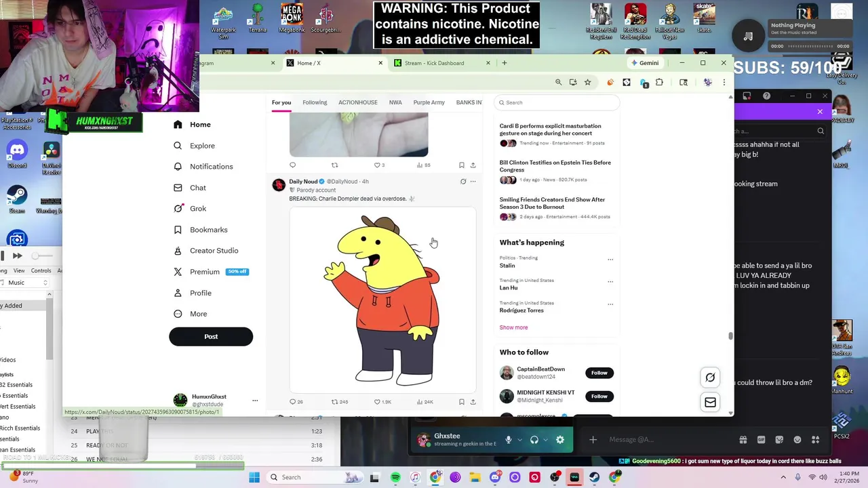The image size is (868, 488).
Task: Click Show more under What's happening
Action: (x=513, y=327)
